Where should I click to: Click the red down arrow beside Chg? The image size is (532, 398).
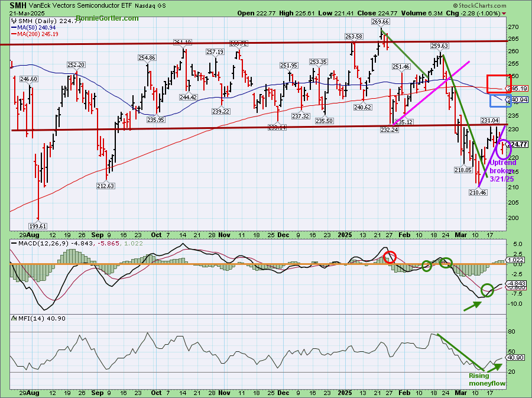[504, 14]
